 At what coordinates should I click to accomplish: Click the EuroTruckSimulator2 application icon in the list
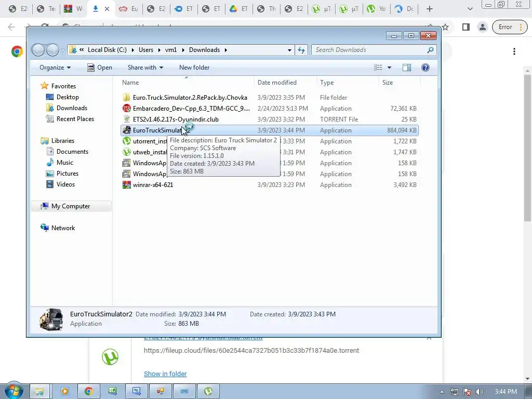127,130
